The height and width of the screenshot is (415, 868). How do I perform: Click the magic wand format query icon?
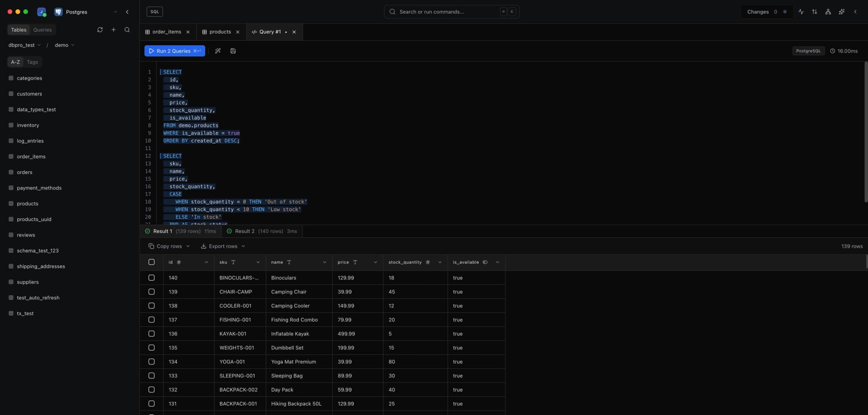pyautogui.click(x=218, y=51)
